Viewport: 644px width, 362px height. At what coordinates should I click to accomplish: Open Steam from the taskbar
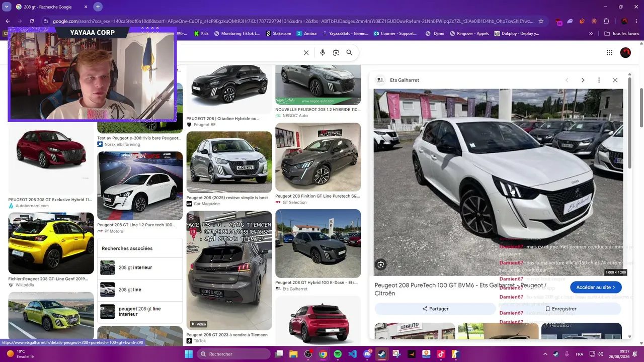[382, 354]
